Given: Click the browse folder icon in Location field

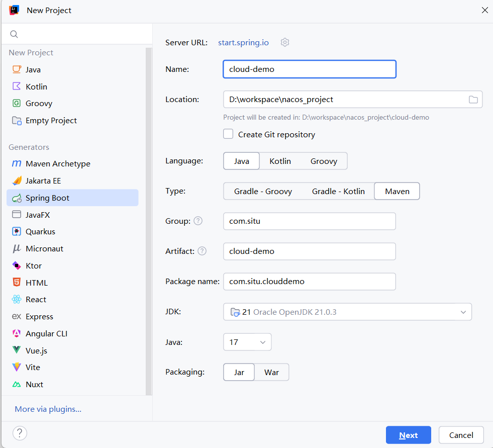Looking at the screenshot, I should point(473,100).
